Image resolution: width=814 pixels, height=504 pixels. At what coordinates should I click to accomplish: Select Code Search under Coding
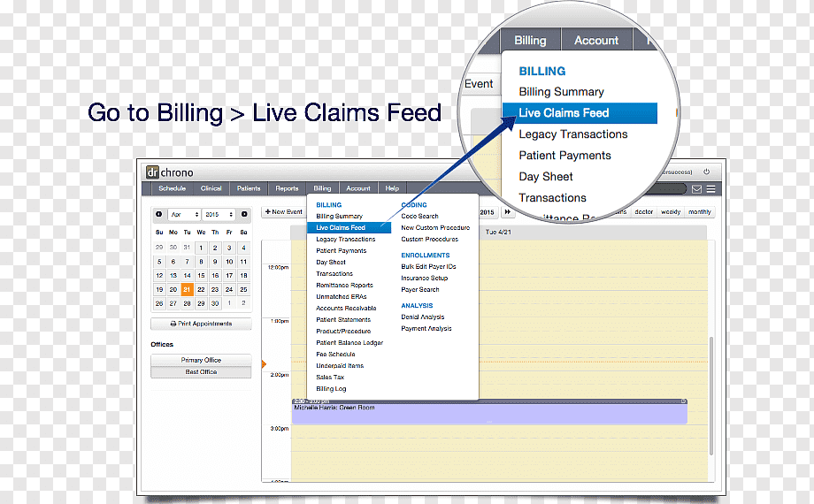pos(419,216)
